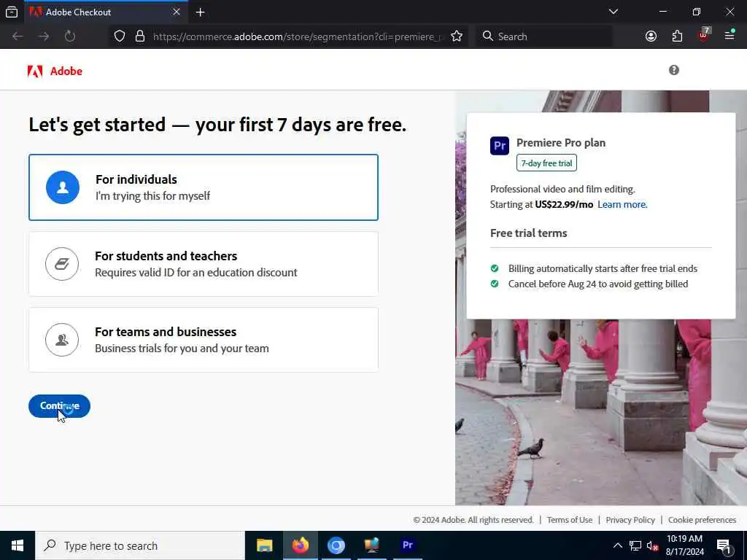Click the list all tabs dropdown arrow

point(613,12)
